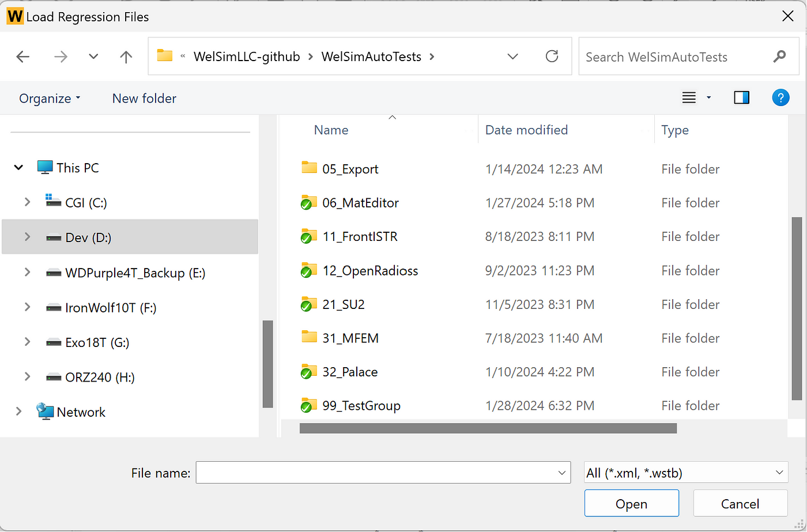Select the 21_SU2 folder icon
Viewport: 807px width, 532px height.
point(310,304)
